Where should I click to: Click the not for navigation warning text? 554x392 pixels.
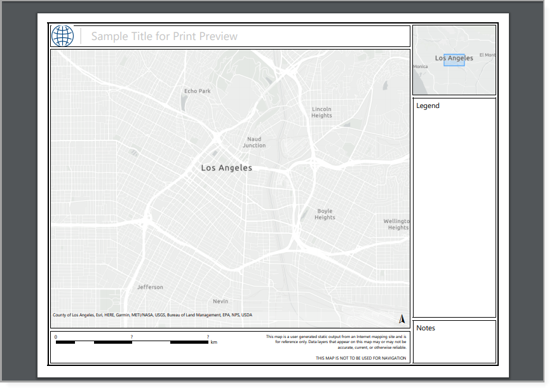click(x=361, y=358)
